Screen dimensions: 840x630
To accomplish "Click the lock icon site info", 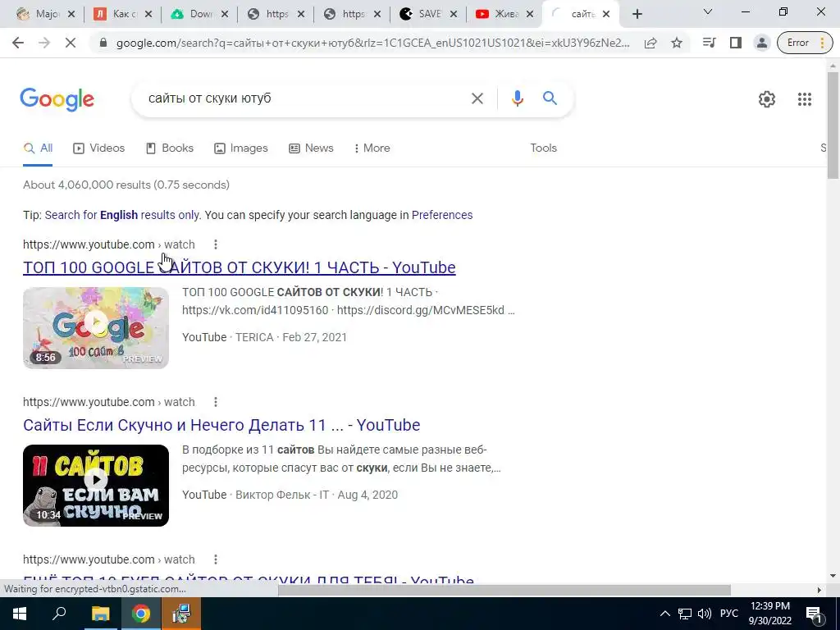I will point(103,43).
